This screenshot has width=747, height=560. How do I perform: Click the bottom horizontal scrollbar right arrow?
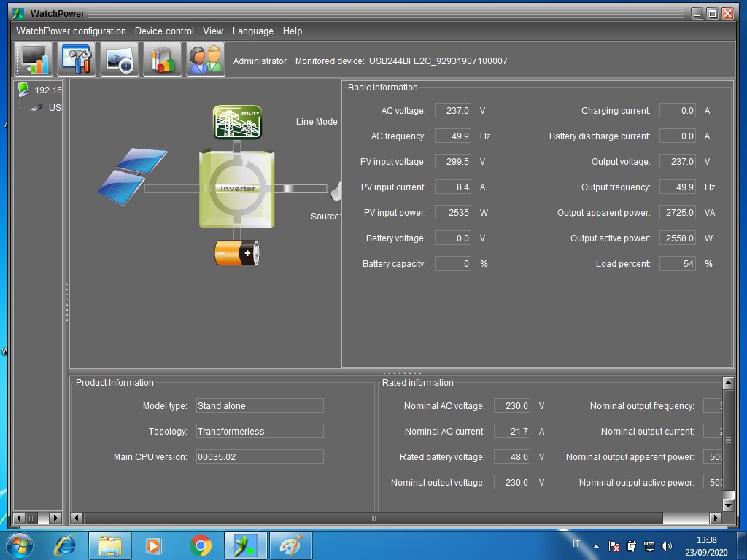point(715,518)
